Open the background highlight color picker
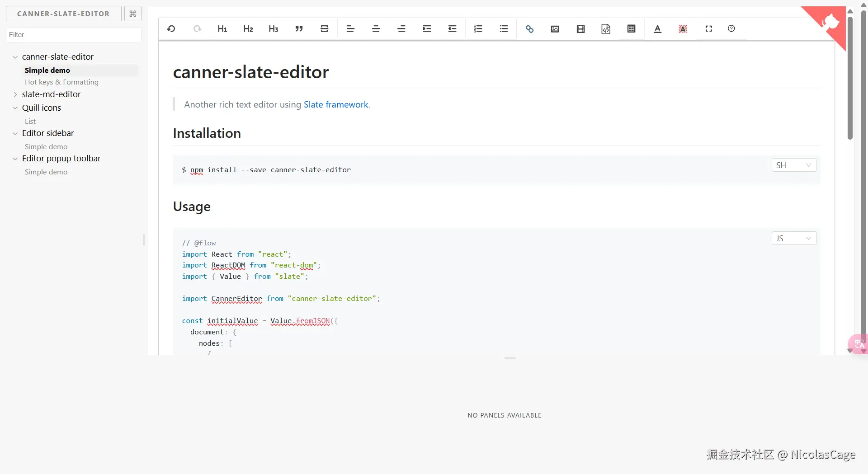The width and height of the screenshot is (868, 474). coord(683,29)
